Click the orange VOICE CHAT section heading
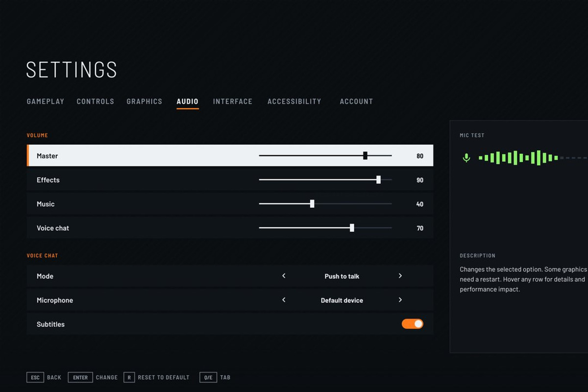 tap(43, 256)
